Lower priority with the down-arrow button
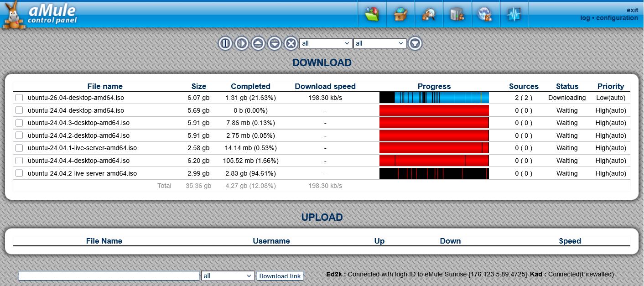This screenshot has height=286, width=644. 275,43
